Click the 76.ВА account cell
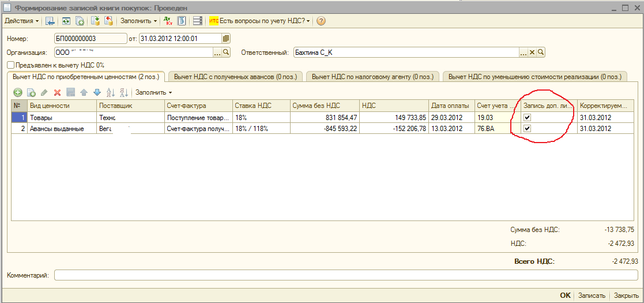 click(498, 128)
